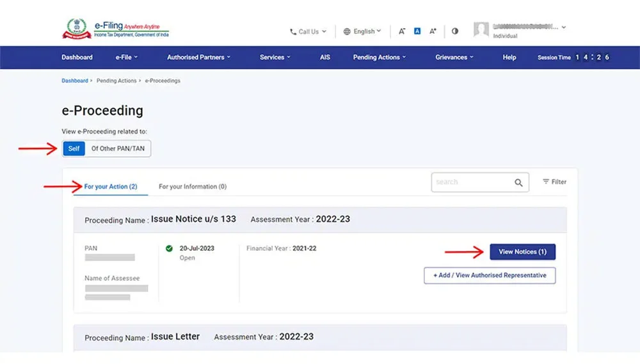Open the Pending Actions menu
This screenshot has height=364, width=640.
(x=379, y=57)
